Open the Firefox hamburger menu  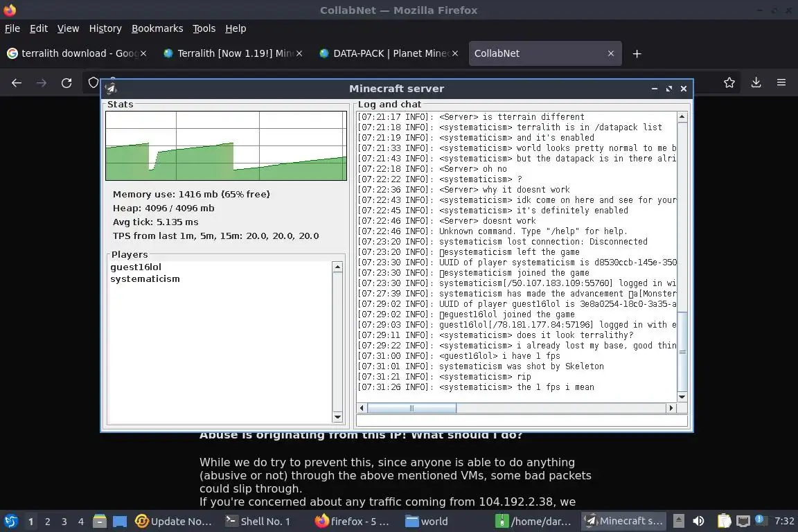point(781,82)
